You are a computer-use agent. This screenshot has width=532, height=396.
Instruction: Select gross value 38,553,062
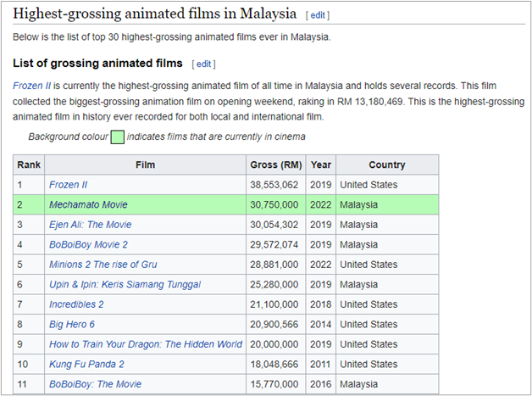point(274,185)
